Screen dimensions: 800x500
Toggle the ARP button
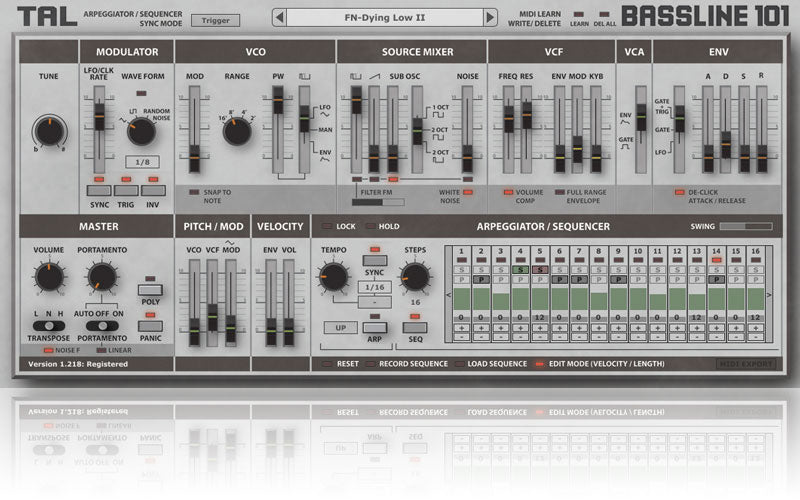click(x=375, y=327)
